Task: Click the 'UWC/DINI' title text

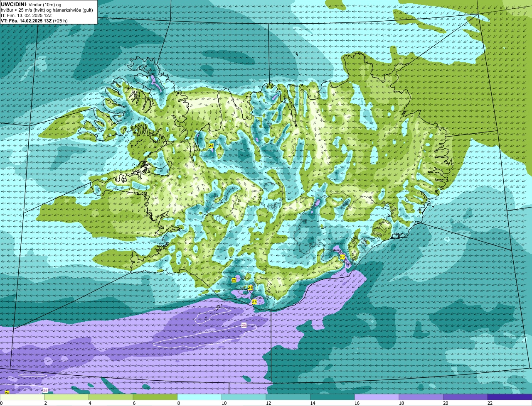Action: pos(13,4)
